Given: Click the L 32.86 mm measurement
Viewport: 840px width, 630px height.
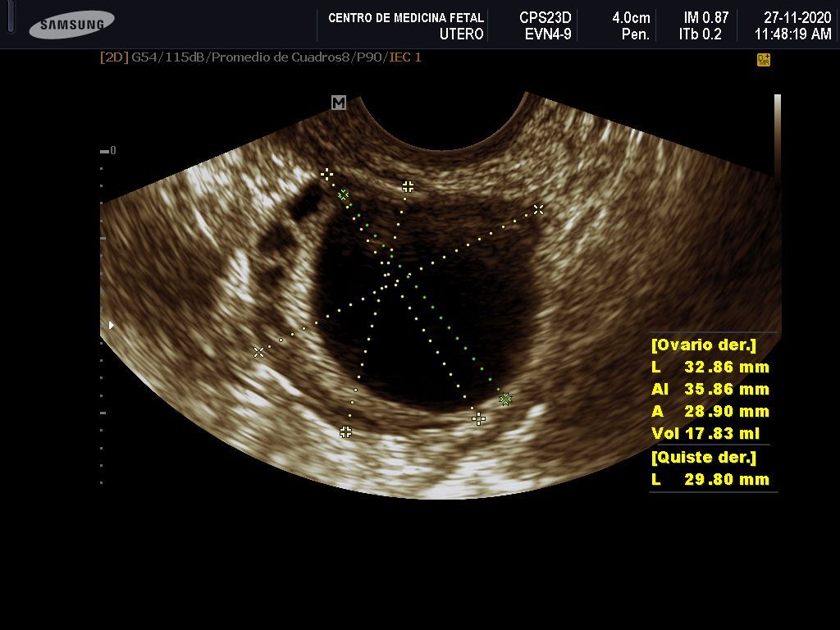Looking at the screenshot, I should coord(710,367).
